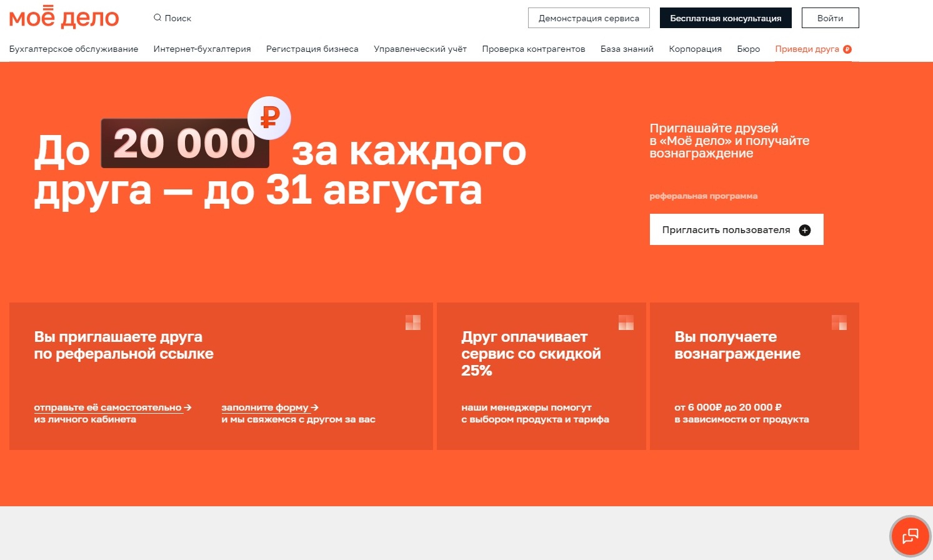The image size is (933, 560).
Task: Open Интернет-бухгалтерия menu
Action: pos(202,49)
